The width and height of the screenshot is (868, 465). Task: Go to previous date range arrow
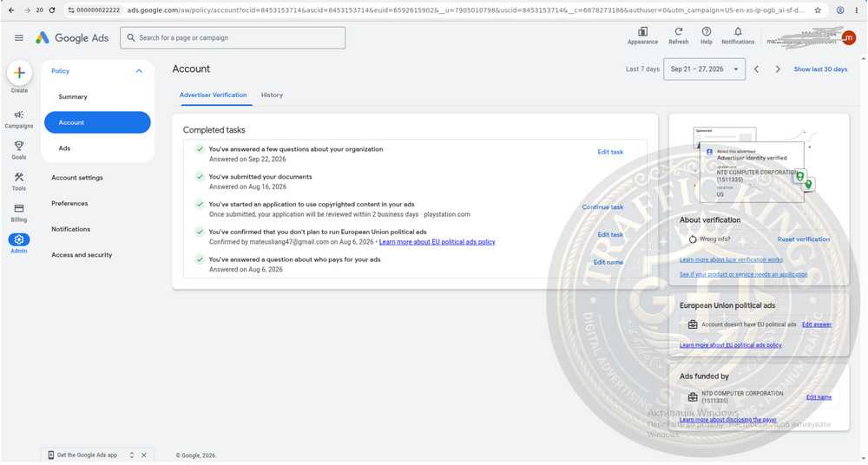(756, 69)
